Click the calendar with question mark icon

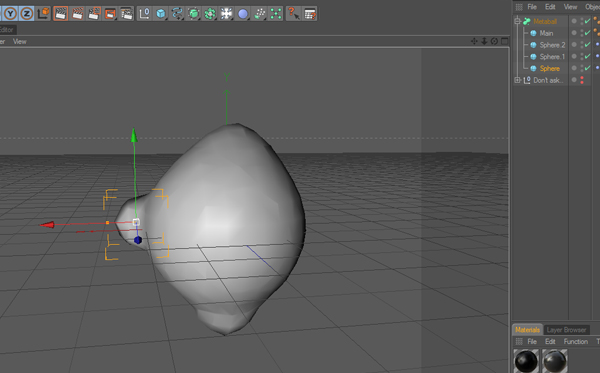310,14
